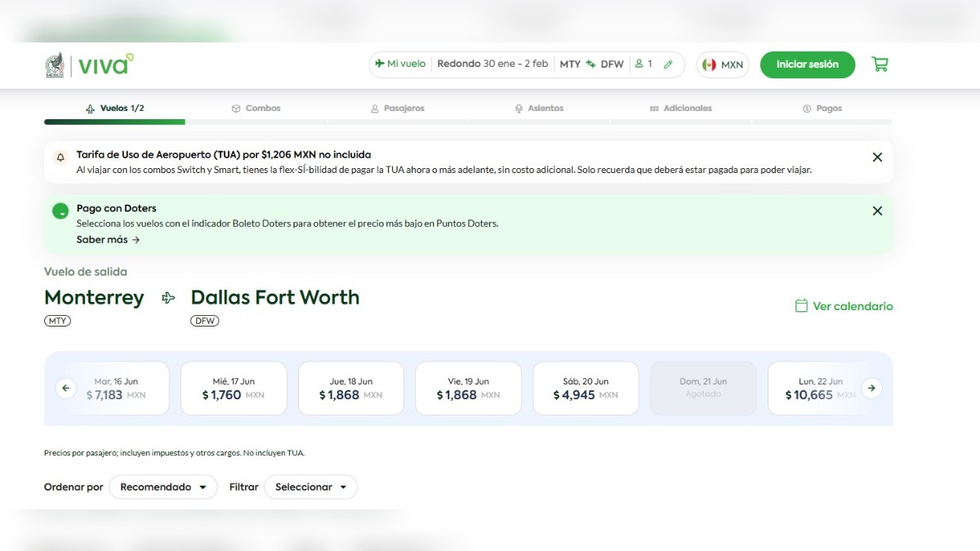Switch to the Asientos step tab
Screen dimensions: 980x551
click(x=539, y=108)
